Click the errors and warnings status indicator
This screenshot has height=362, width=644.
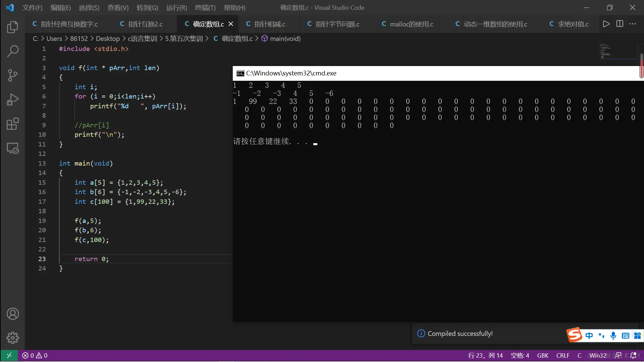[x=35, y=355]
